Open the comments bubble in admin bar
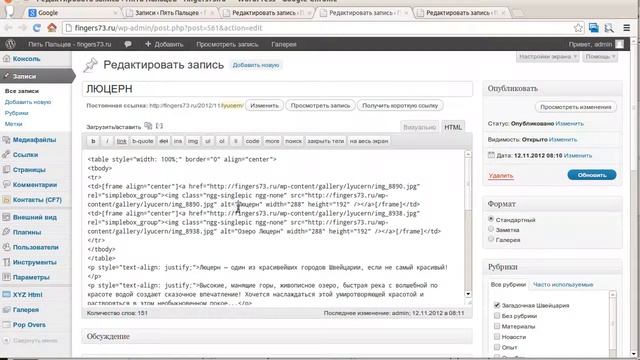 coord(128,44)
